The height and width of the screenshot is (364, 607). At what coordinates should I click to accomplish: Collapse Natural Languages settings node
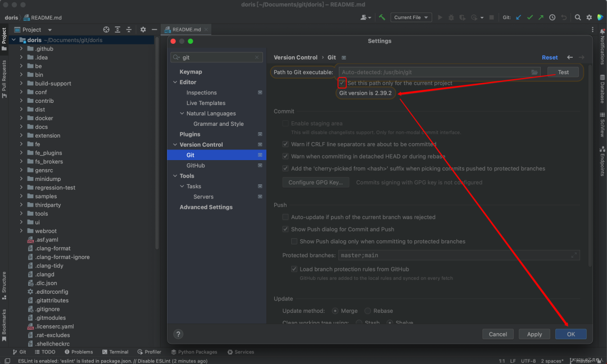pos(182,113)
